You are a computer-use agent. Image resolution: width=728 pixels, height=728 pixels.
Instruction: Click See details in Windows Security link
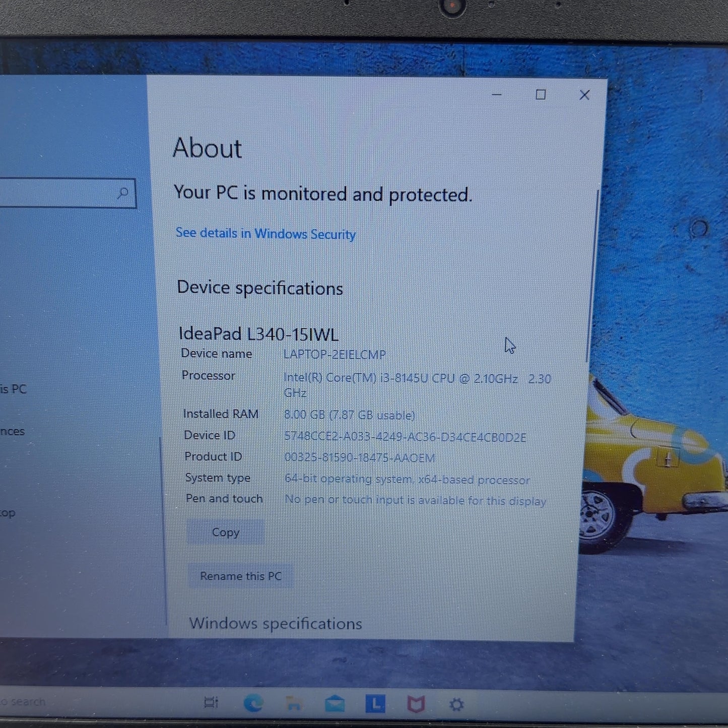tap(266, 234)
